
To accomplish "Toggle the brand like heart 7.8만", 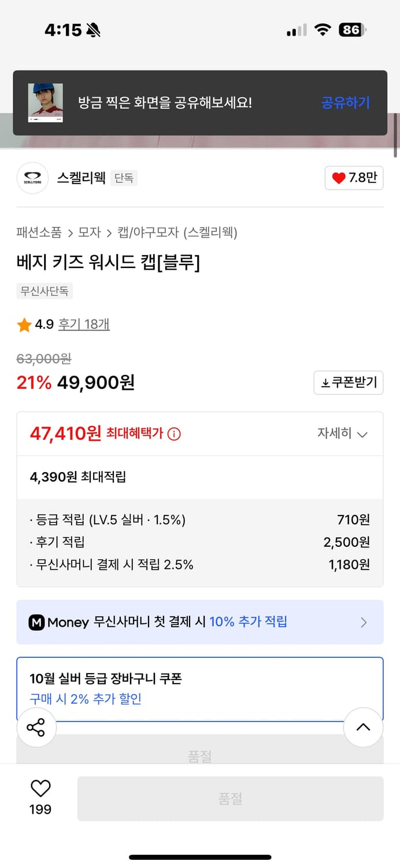I will 354,178.
